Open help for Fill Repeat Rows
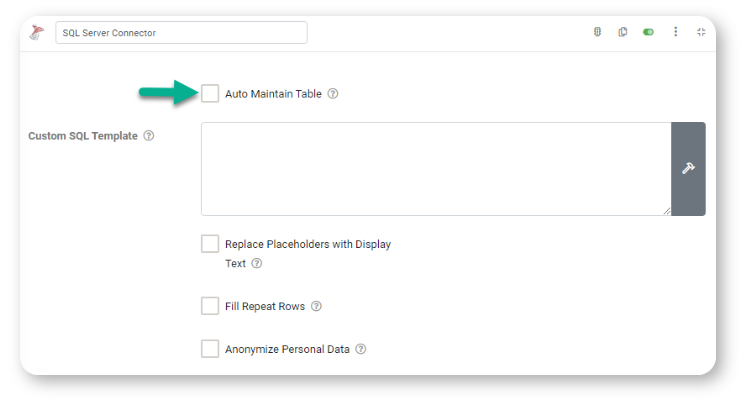 [x=316, y=306]
